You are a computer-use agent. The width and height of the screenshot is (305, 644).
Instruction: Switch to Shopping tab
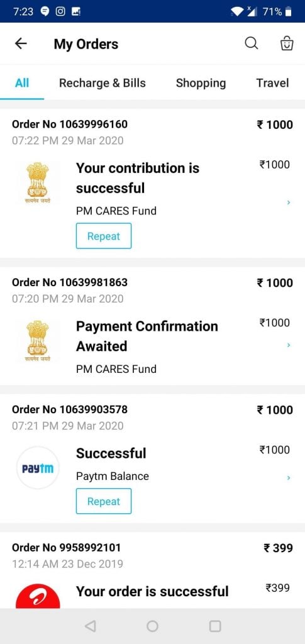click(201, 83)
